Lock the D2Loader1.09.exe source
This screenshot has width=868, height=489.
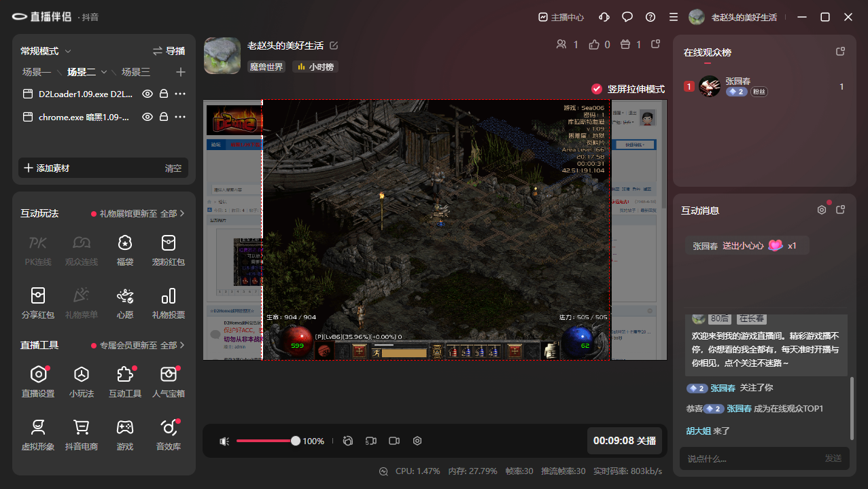point(163,94)
